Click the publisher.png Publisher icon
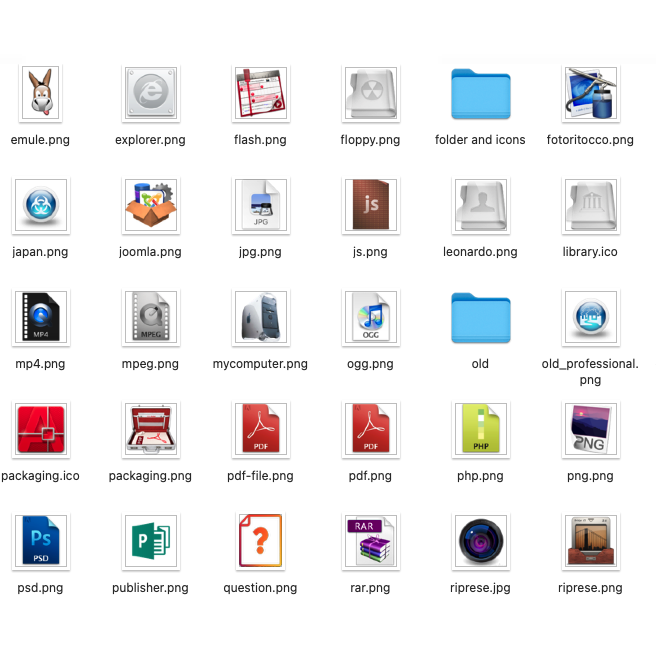The width and height of the screenshot is (656, 656). 151,542
